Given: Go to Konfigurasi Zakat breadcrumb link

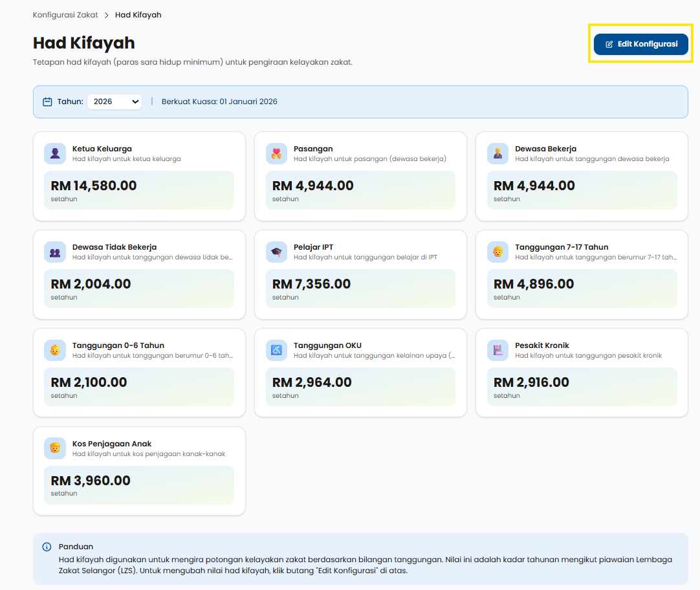Looking at the screenshot, I should coord(65,15).
